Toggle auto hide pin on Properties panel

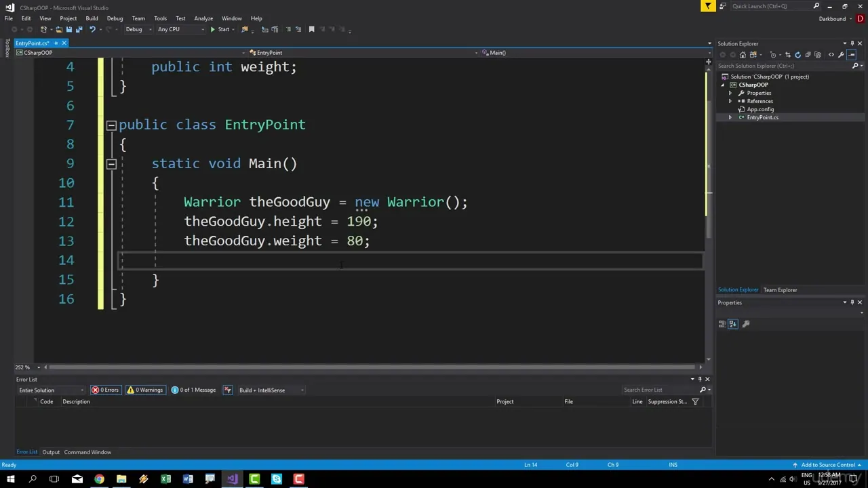click(x=852, y=302)
